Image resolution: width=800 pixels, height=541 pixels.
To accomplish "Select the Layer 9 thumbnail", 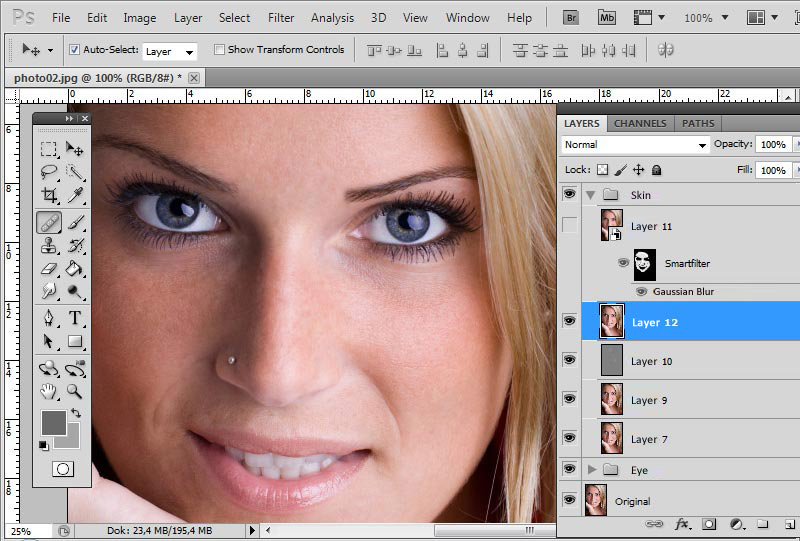I will (611, 400).
